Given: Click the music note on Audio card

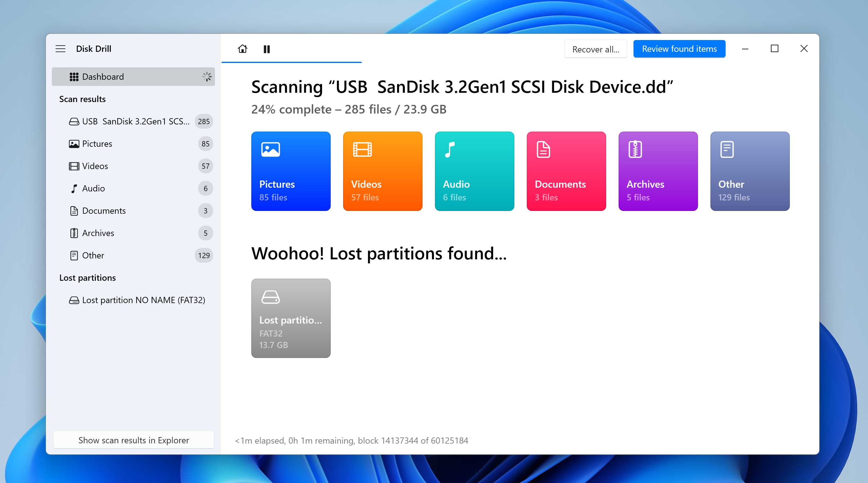Looking at the screenshot, I should [450, 150].
